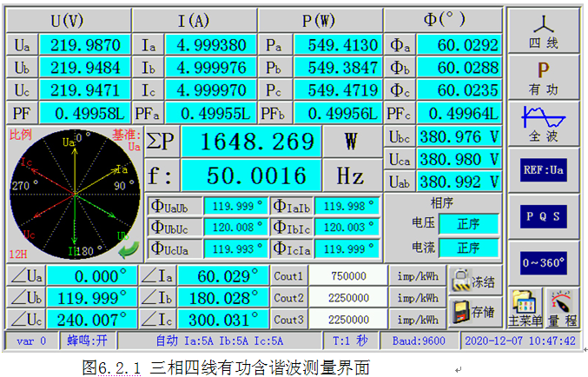The width and height of the screenshot is (588, 377).
Task: Click the Ua voltage value 219.9870
Action: 85,45
